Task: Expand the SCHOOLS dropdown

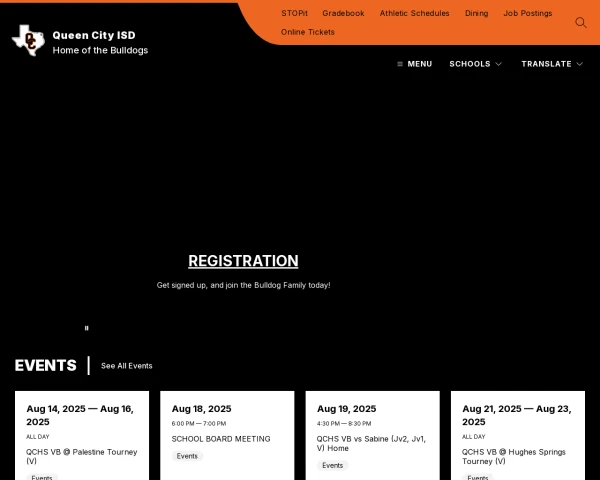Action: (x=475, y=64)
